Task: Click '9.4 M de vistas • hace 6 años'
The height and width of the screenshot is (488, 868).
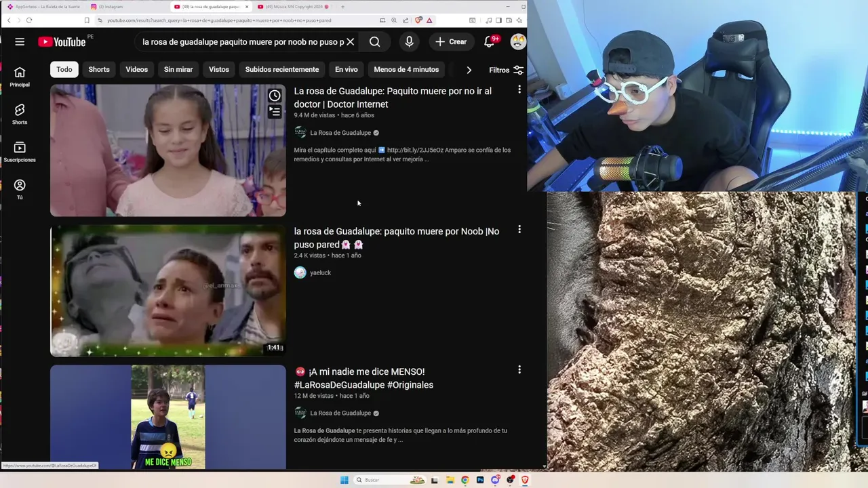Action: click(x=334, y=115)
